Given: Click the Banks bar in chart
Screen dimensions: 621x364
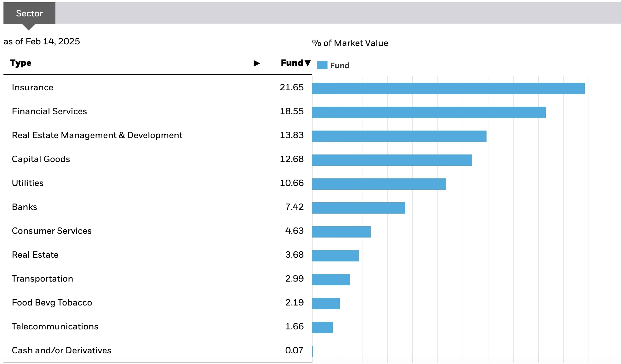Looking at the screenshot, I should (359, 208).
